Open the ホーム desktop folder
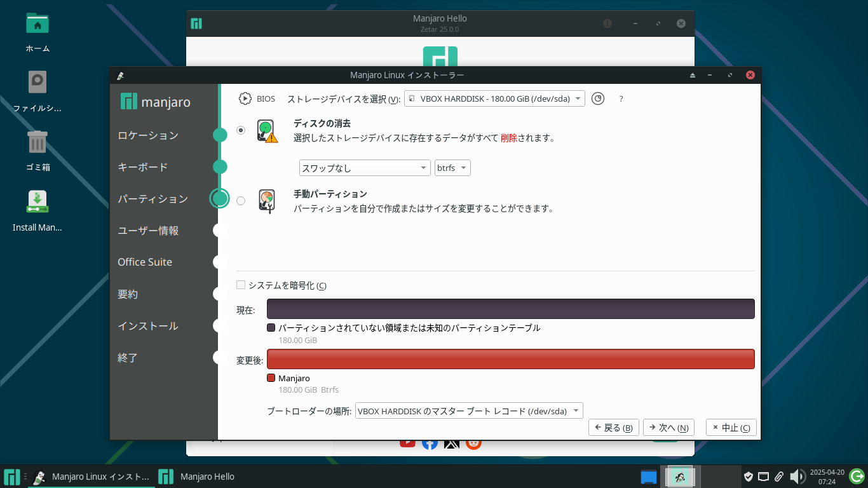 [37, 32]
